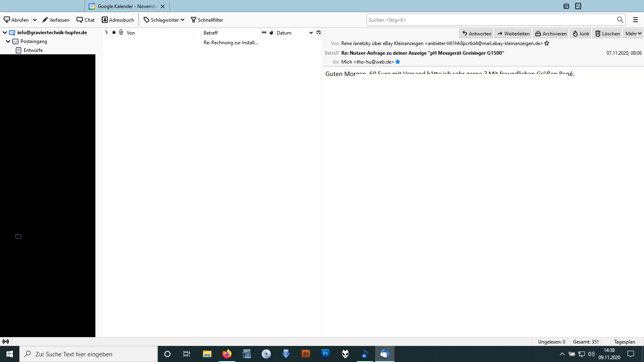This screenshot has height=362, width=644.
Task: Open Tagesplan in the status bar
Action: coord(625,342)
